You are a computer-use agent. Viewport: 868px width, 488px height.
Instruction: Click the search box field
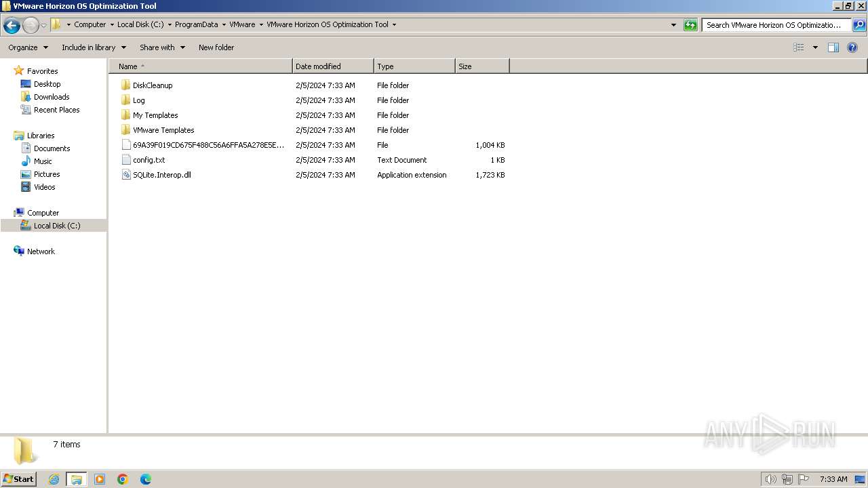tap(776, 25)
